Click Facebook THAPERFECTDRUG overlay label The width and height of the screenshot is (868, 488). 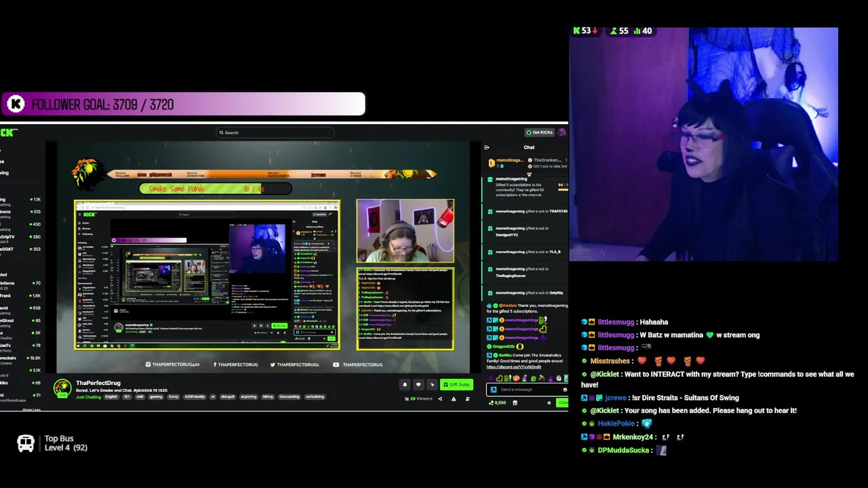tap(235, 365)
